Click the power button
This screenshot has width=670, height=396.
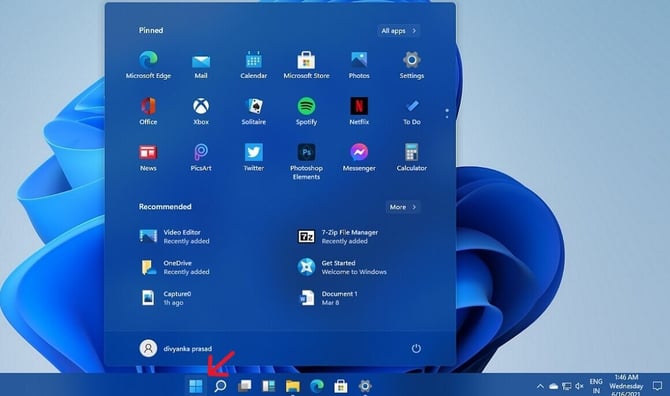(416, 349)
